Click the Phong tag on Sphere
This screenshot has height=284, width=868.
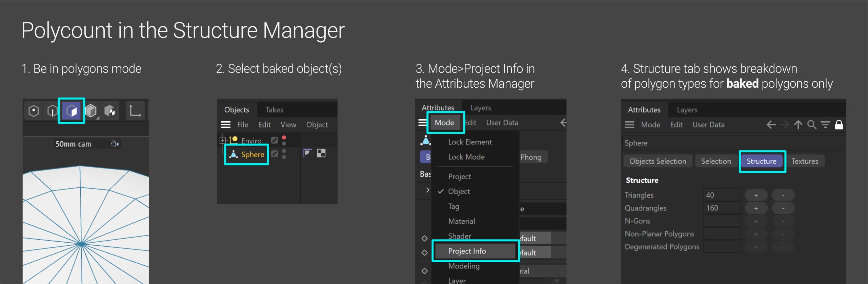(307, 154)
